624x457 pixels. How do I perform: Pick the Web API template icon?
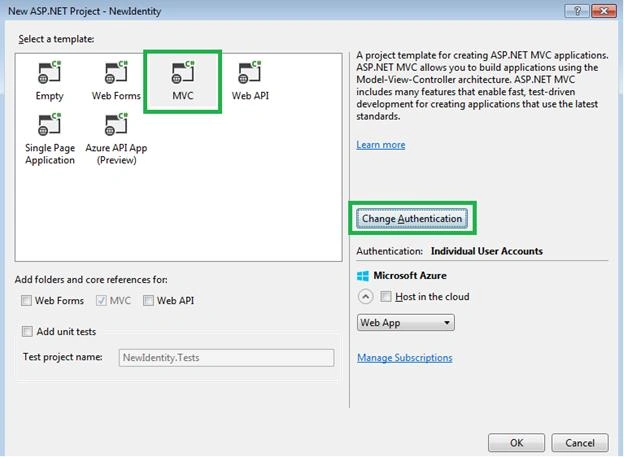[x=250, y=72]
